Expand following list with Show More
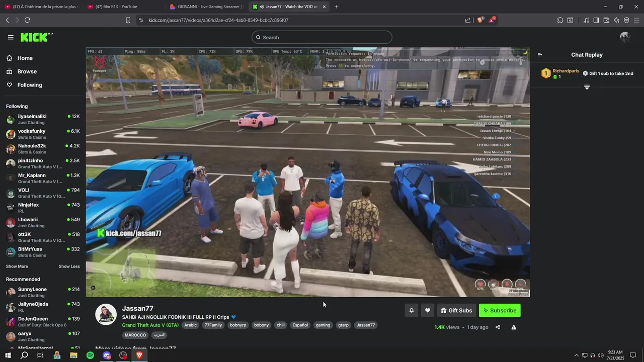This screenshot has height=362, width=644. click(x=17, y=266)
